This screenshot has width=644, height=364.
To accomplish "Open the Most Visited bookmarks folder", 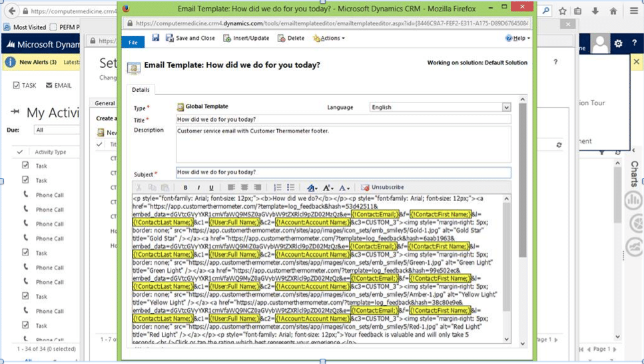I will click(x=25, y=27).
